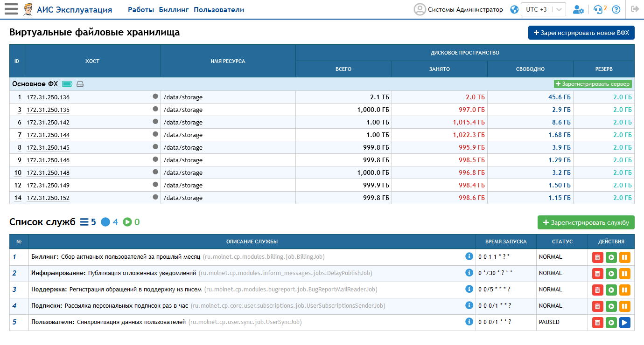Click the АИС Эксплуатация title link
644x345 pixels.
pyautogui.click(x=75, y=9)
